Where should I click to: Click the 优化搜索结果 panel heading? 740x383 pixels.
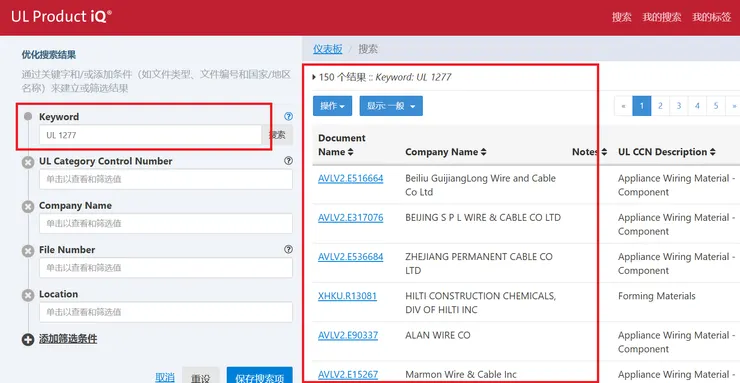tap(49, 55)
